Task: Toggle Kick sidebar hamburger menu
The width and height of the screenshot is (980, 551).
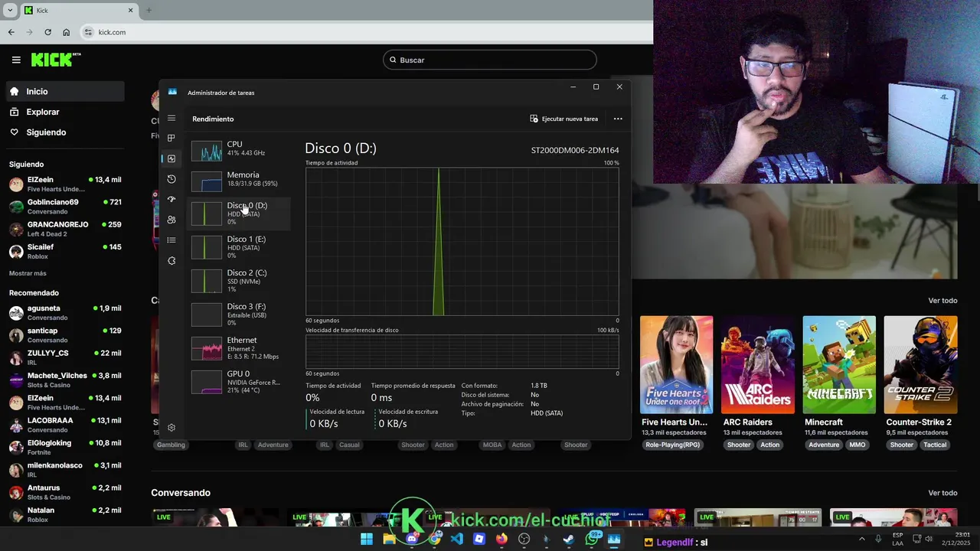Action: point(16,60)
